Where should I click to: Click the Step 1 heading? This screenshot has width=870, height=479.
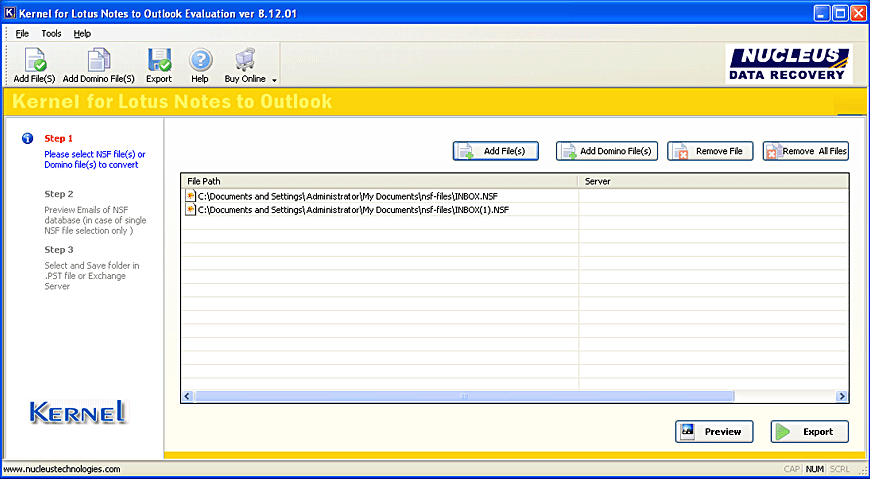59,138
